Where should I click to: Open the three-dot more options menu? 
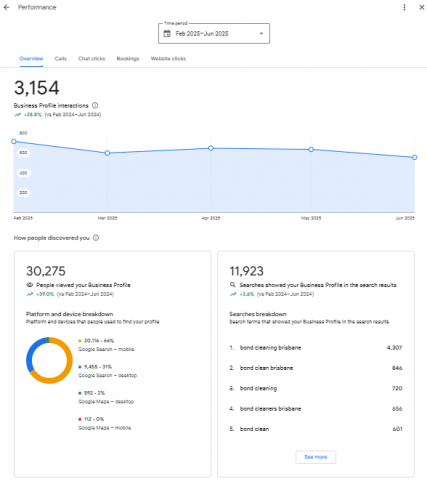tap(404, 7)
